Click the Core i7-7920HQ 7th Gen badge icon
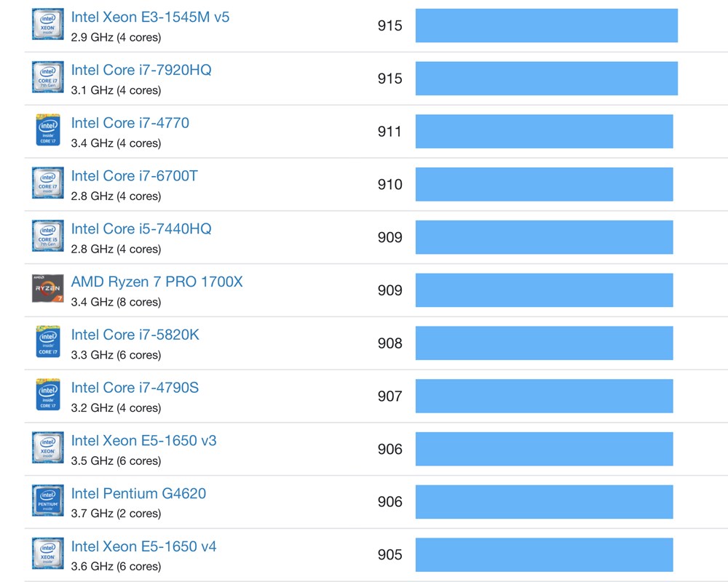Screen dimensions: 728x582 click(x=47, y=77)
